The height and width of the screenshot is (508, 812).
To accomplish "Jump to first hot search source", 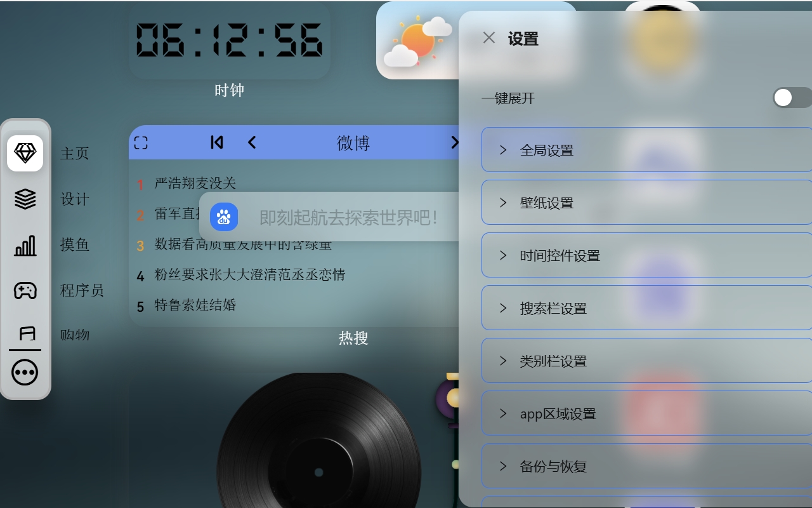I will tap(216, 142).
